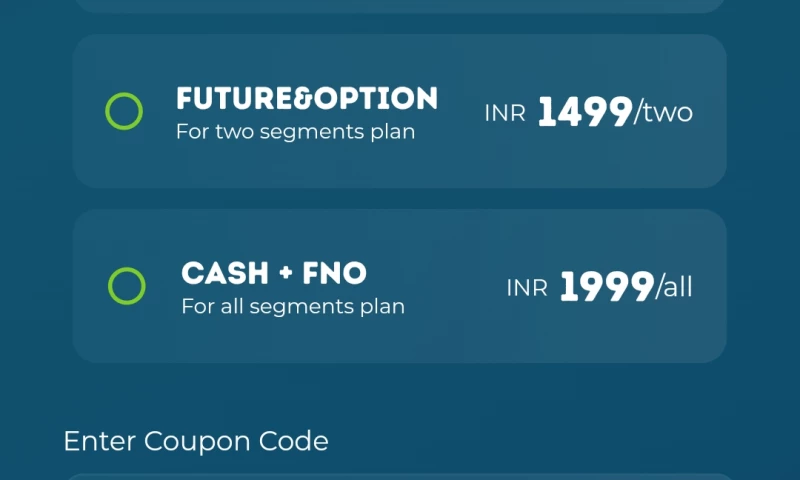Click the 'For all segments plan' subtitle

293,306
